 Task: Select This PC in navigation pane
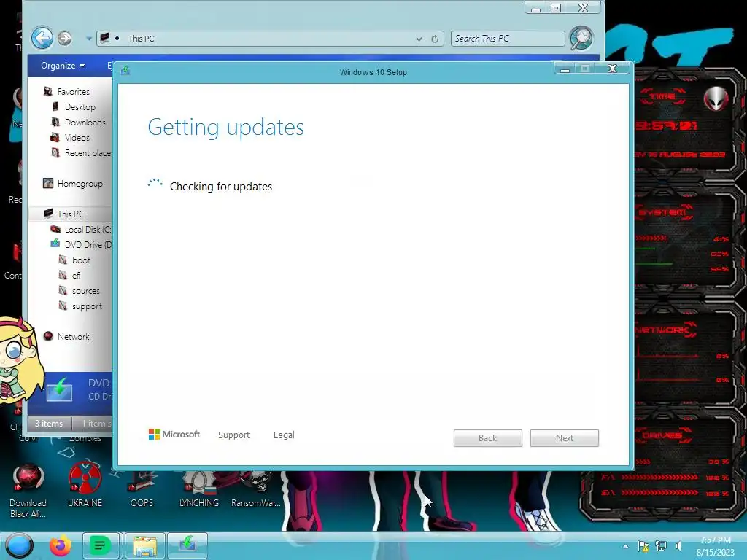tap(71, 214)
